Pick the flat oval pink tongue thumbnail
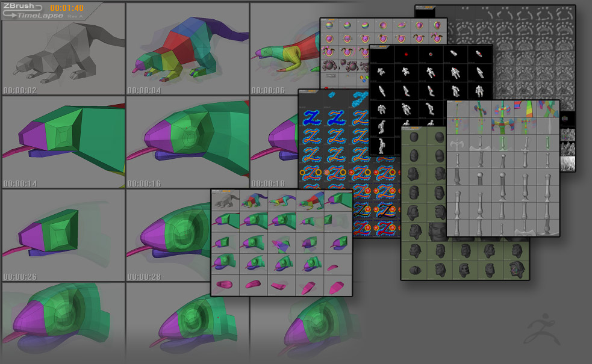 tap(226, 285)
